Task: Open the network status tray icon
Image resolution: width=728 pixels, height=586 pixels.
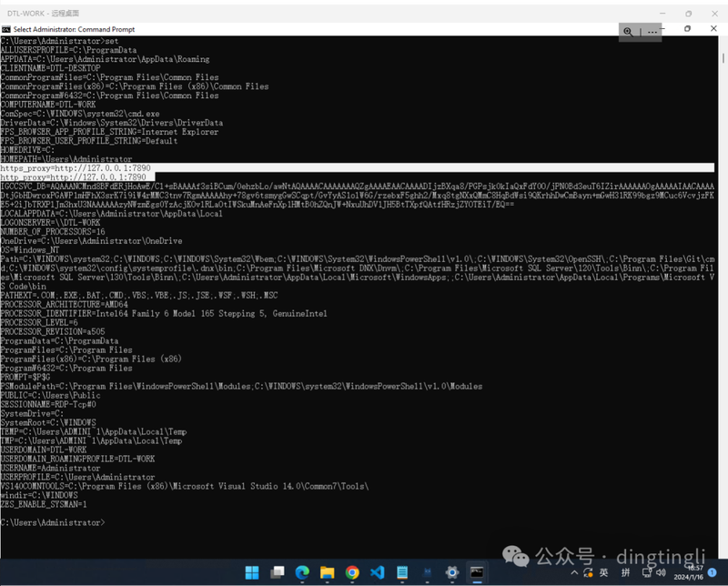Action: pos(647,572)
